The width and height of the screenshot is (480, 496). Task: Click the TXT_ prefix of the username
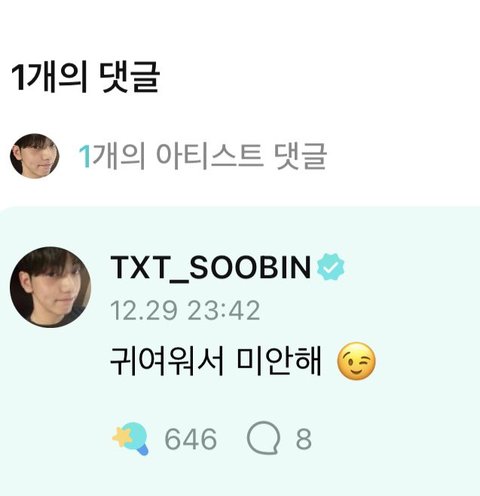click(149, 268)
